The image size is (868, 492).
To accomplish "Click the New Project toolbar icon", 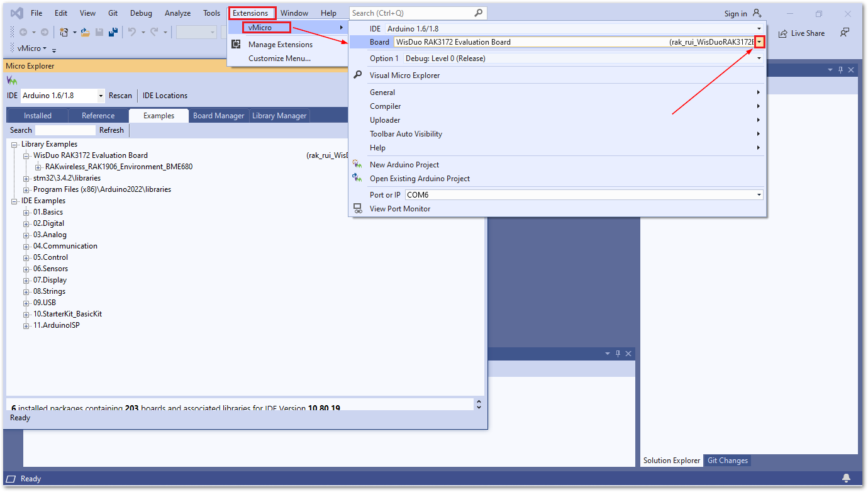I will click(64, 32).
